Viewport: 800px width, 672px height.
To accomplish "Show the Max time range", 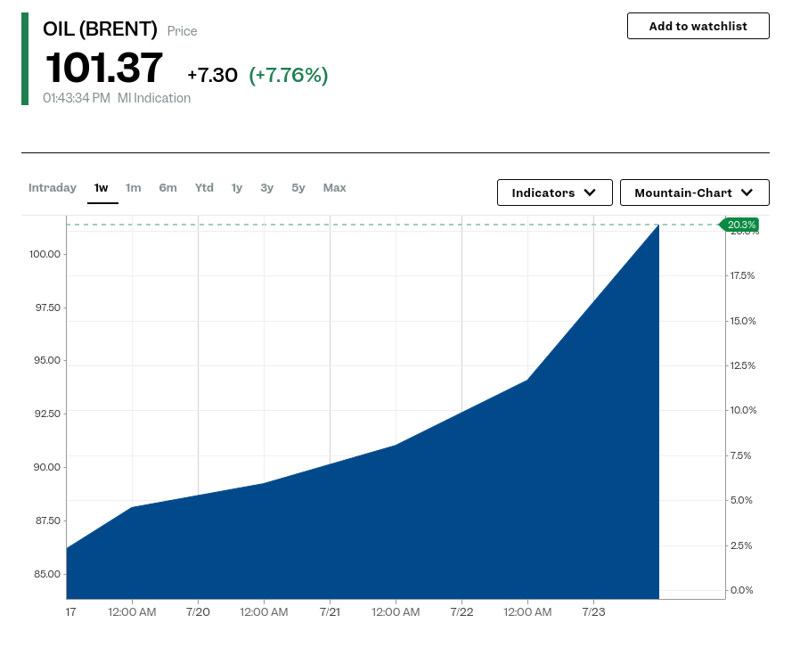I will coord(335,188).
